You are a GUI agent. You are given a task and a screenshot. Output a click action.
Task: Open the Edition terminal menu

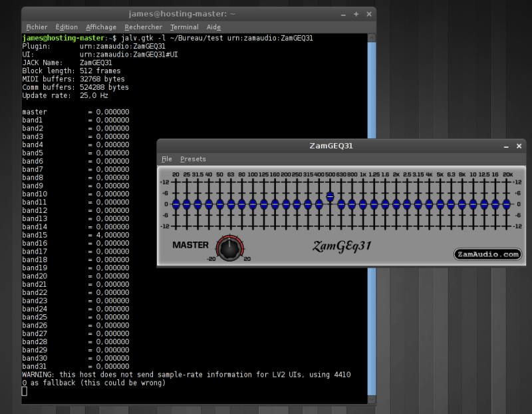tap(66, 27)
